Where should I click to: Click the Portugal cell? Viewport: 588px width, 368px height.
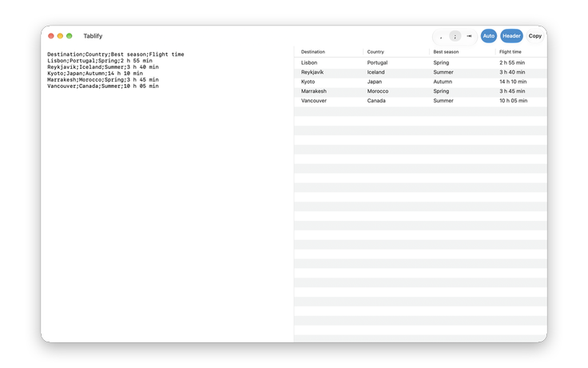(377, 62)
